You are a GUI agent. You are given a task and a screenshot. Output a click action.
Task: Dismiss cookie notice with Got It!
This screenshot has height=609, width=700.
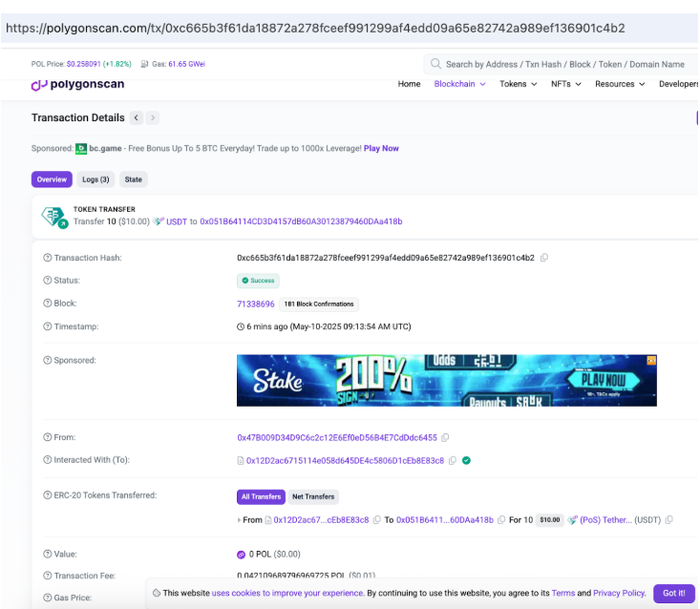pyautogui.click(x=673, y=593)
